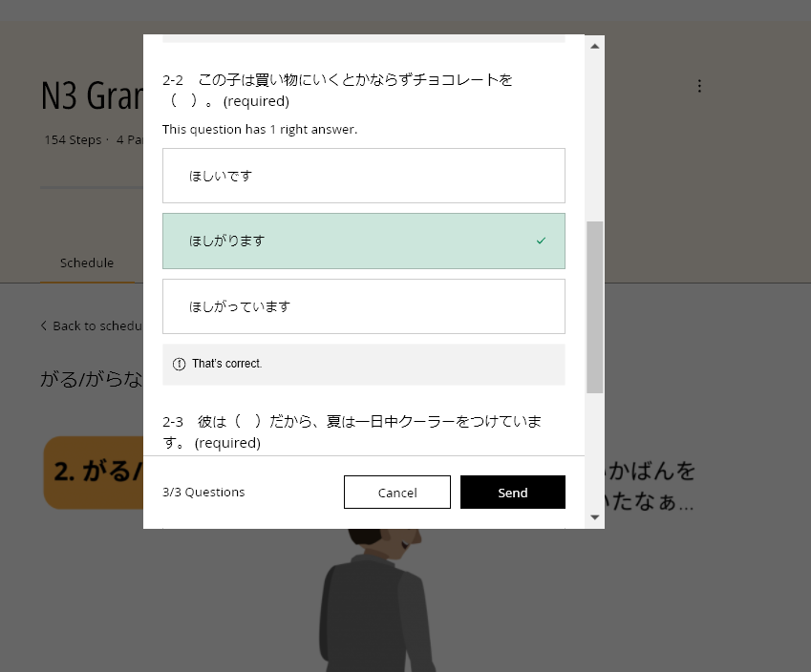
Task: Click the green checkmark on ほしがります
Action: point(541,241)
